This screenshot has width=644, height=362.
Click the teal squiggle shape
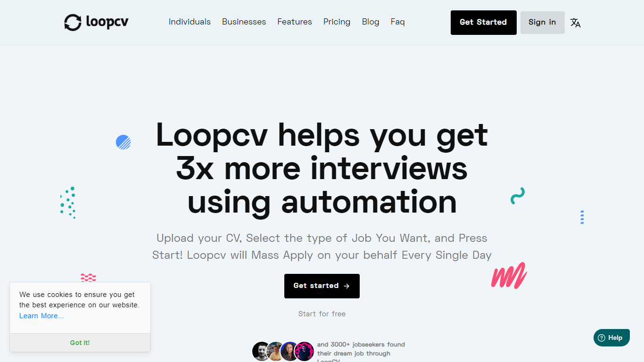coord(518,196)
